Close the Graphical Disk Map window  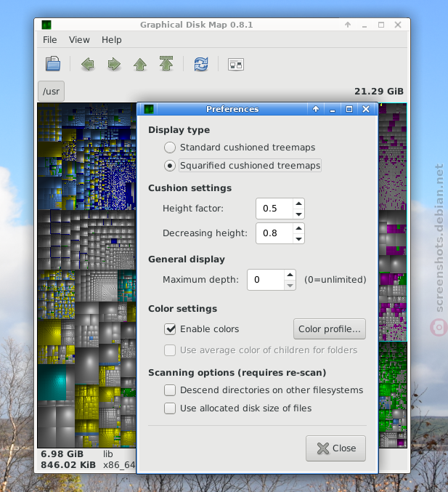pyautogui.click(x=398, y=25)
